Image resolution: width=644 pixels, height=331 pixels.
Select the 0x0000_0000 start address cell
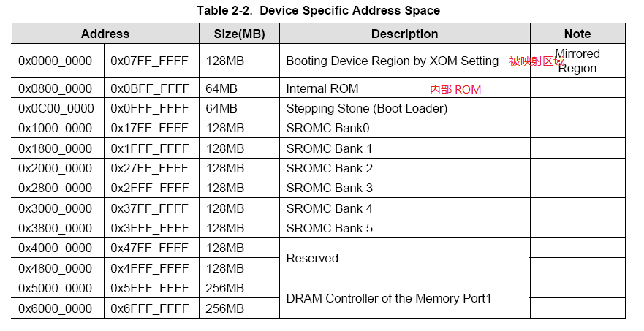[56, 61]
